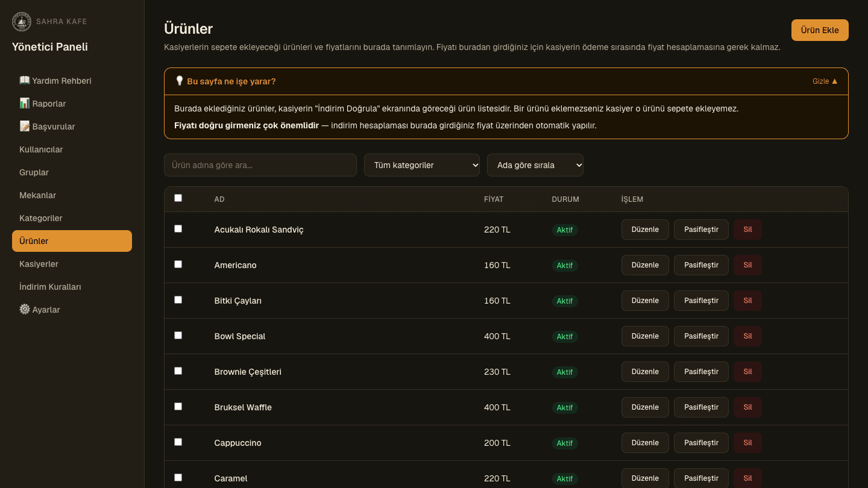
Task: Collapse the help box with Gizle
Action: point(825,81)
